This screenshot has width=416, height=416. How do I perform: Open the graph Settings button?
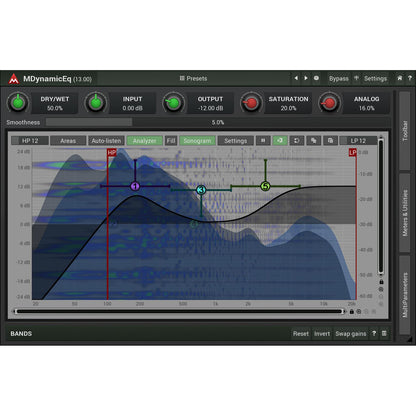click(235, 141)
